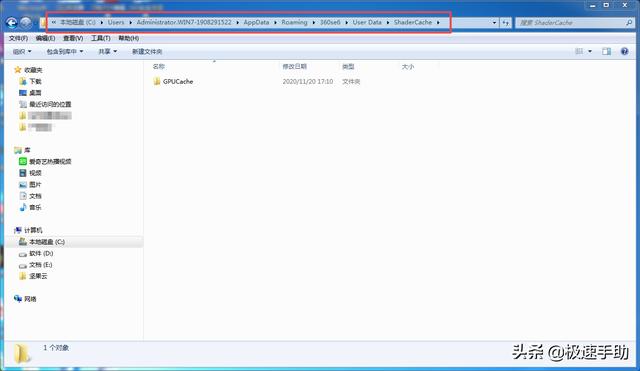Select 计算机 in the navigation pane

click(28, 230)
